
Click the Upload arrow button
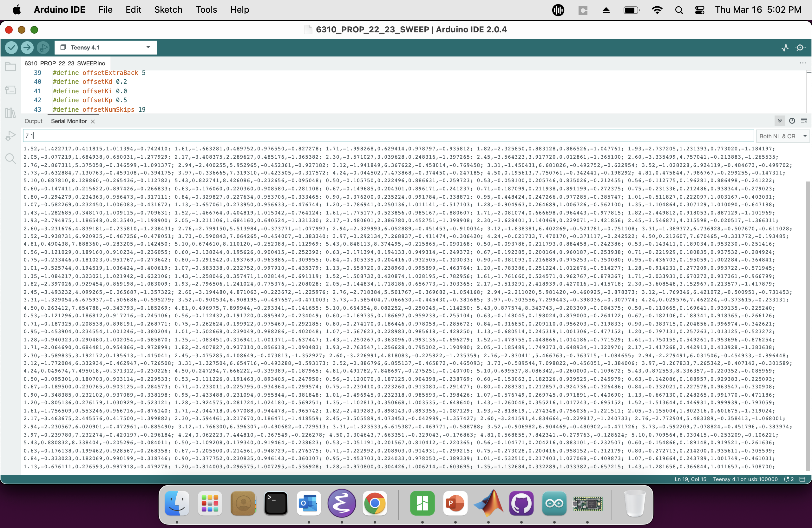[27, 48]
